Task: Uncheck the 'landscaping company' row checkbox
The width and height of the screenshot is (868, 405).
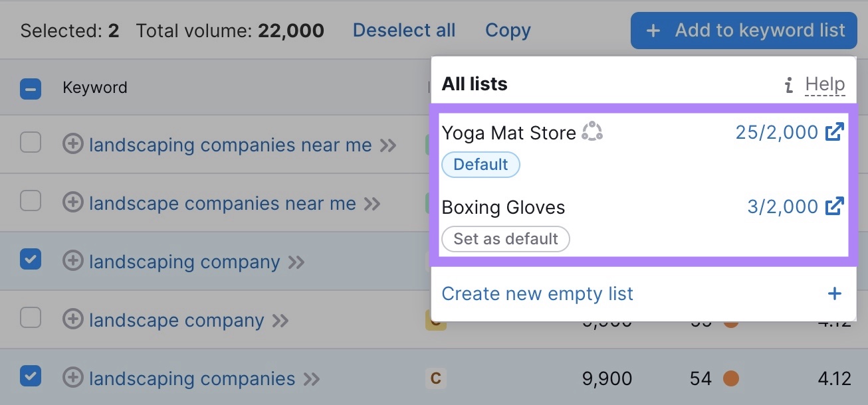Action: pos(31,259)
